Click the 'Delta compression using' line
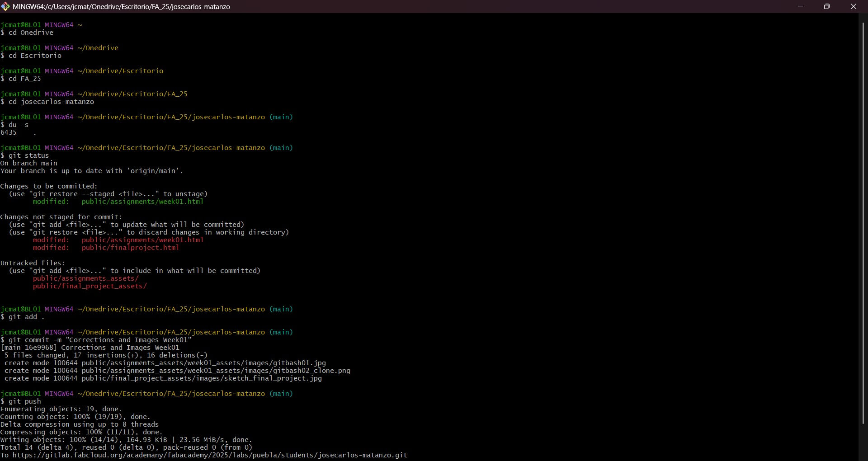The image size is (868, 461). pos(80,424)
